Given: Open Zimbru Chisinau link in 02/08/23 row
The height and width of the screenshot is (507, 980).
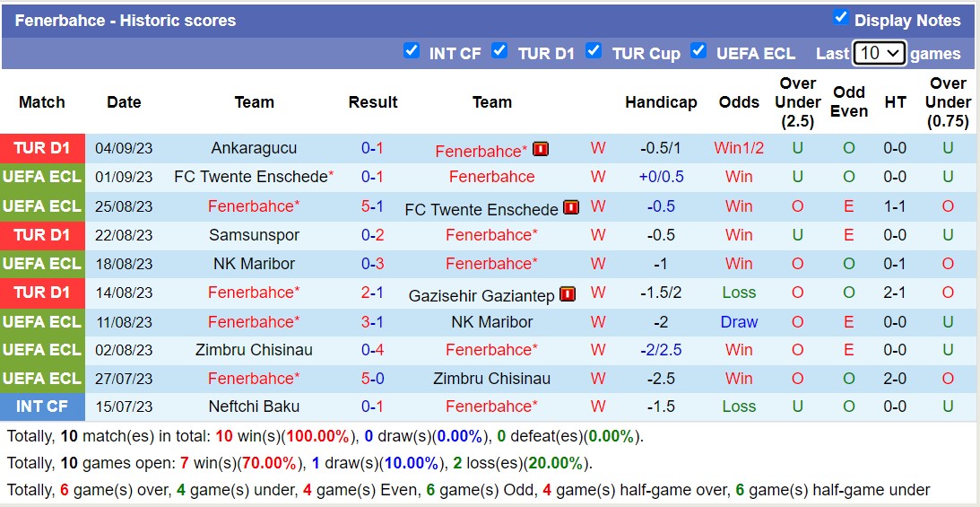Looking at the screenshot, I should [254, 350].
